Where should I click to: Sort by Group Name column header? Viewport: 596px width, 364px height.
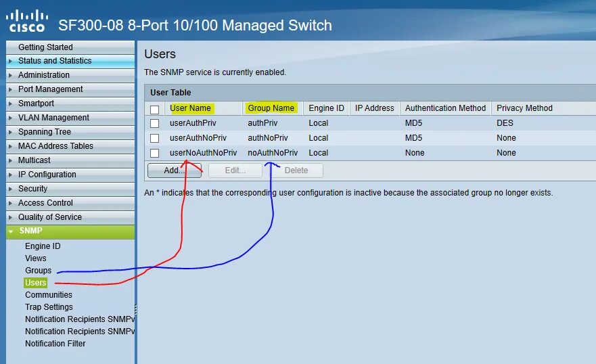(271, 108)
